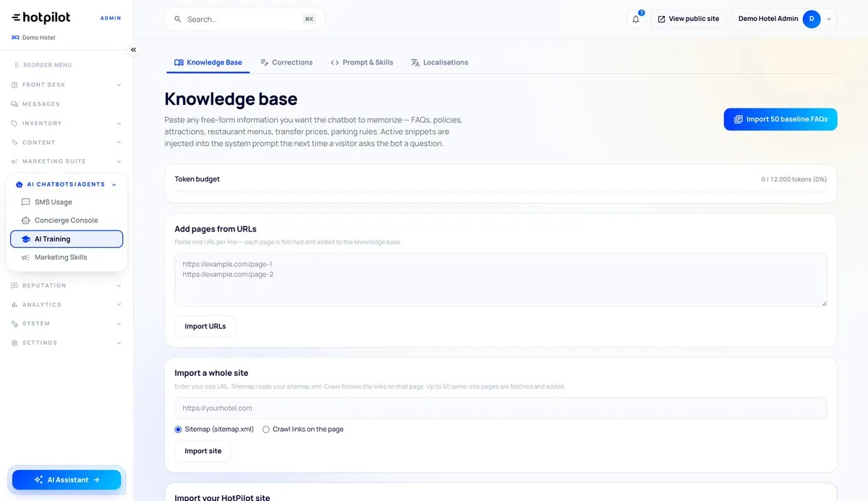The image size is (868, 501).
Task: Open the Demo Hotel Admin account dropdown arrow
Action: tap(829, 20)
